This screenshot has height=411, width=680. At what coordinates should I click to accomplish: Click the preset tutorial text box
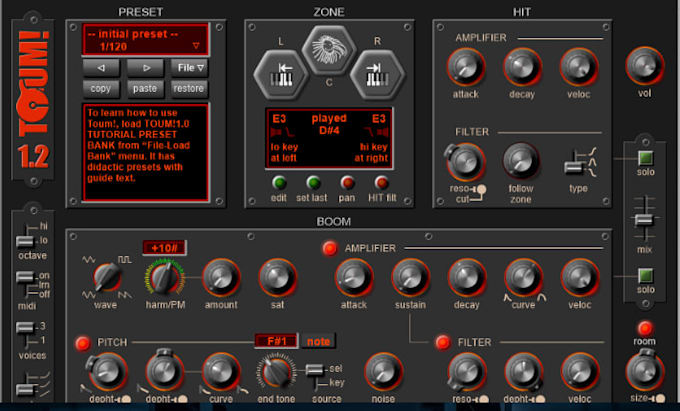click(x=146, y=152)
